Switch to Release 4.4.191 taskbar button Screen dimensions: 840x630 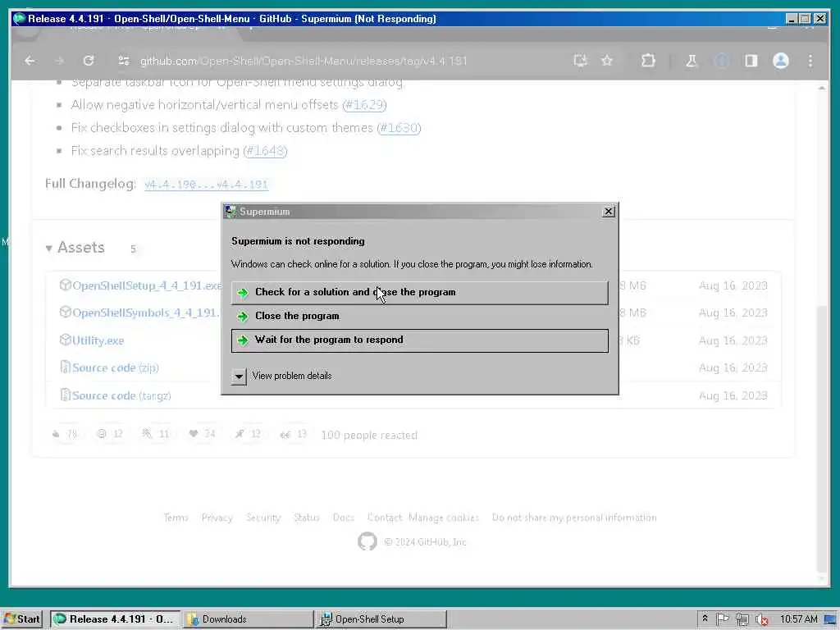(x=116, y=619)
